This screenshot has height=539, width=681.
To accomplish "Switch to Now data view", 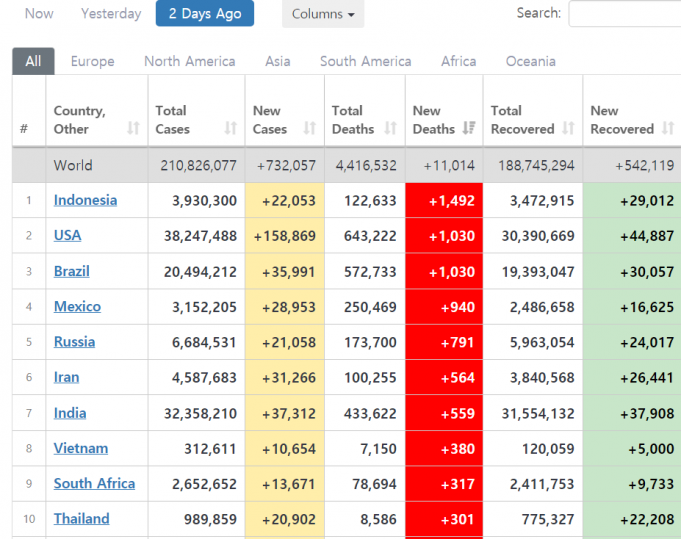I will (39, 14).
